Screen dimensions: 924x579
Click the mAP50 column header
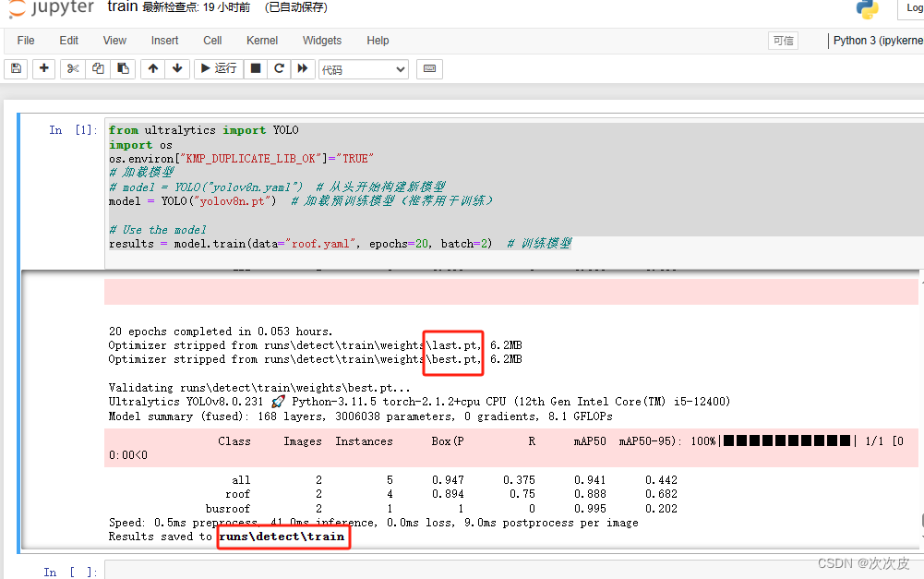point(590,441)
